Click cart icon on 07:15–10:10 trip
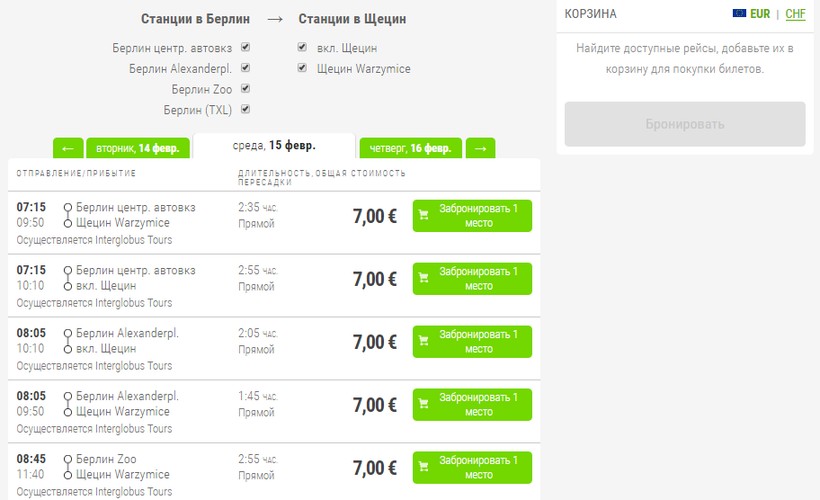This screenshot has width=820, height=500. click(x=424, y=278)
